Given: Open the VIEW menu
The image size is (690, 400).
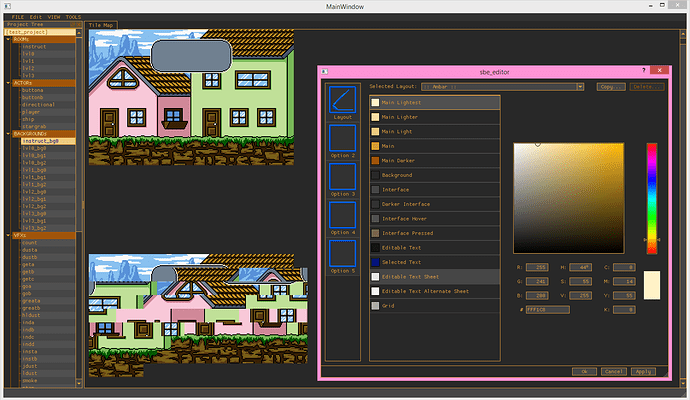Looking at the screenshot, I should tap(54, 17).
